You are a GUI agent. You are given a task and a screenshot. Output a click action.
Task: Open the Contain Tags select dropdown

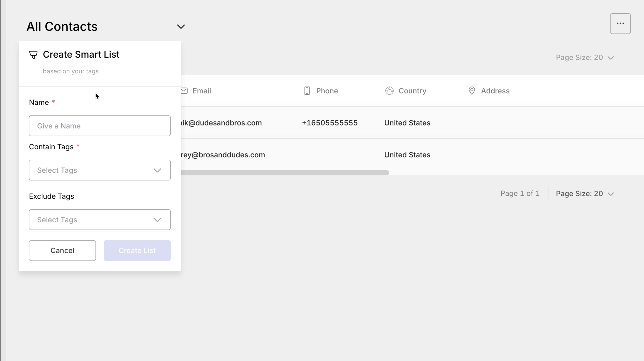pos(99,170)
